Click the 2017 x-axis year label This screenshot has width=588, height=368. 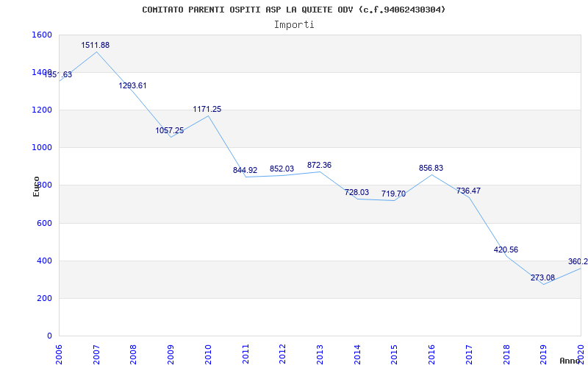click(469, 354)
